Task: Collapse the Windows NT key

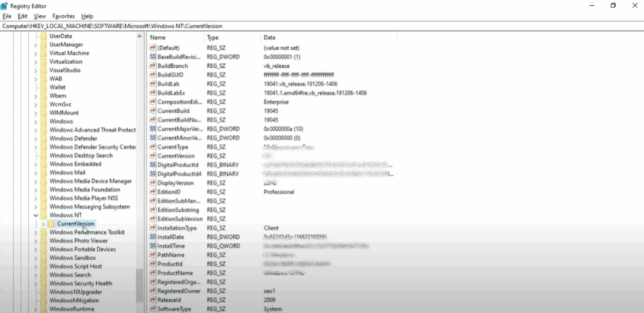Action: click(x=35, y=216)
